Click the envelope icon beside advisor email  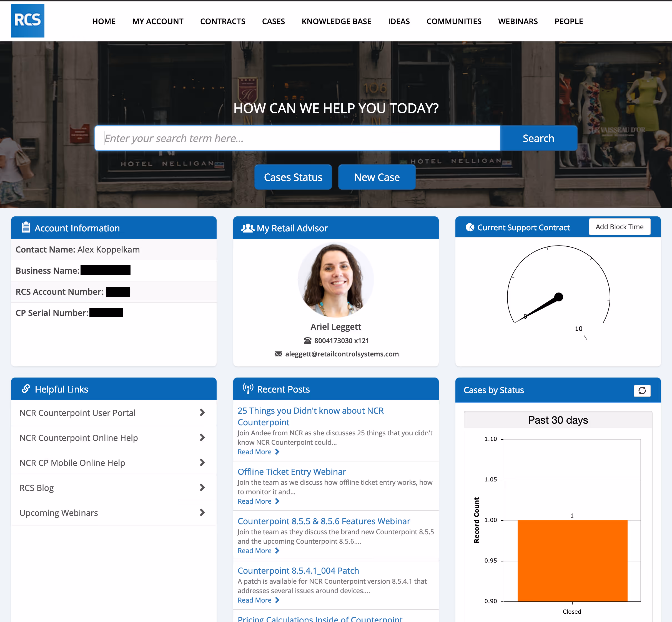click(278, 354)
